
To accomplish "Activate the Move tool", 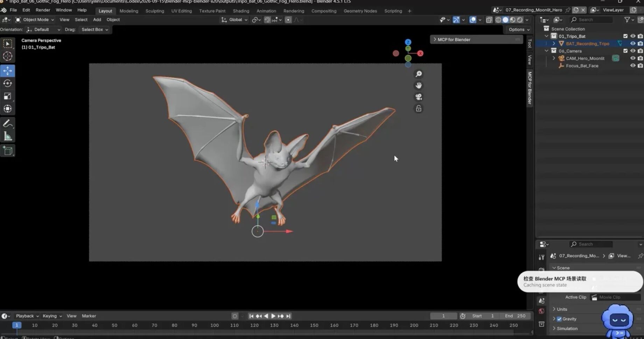I will (x=7, y=71).
